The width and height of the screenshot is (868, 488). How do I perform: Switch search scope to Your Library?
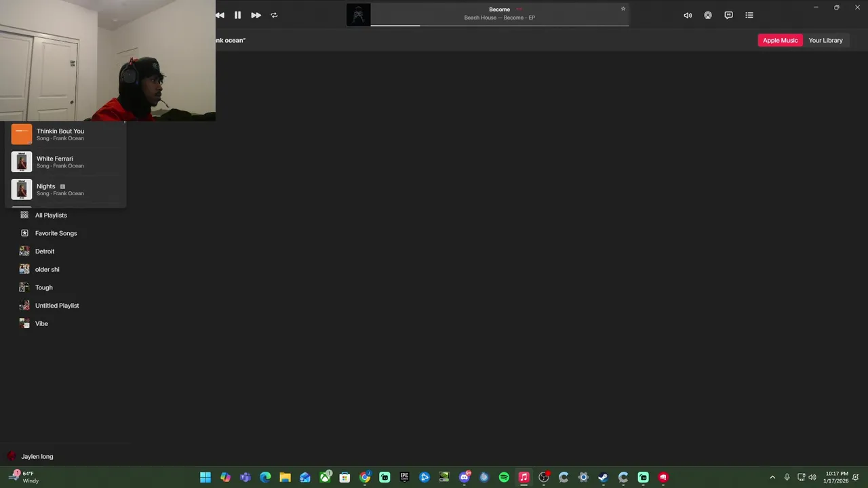click(x=825, y=40)
